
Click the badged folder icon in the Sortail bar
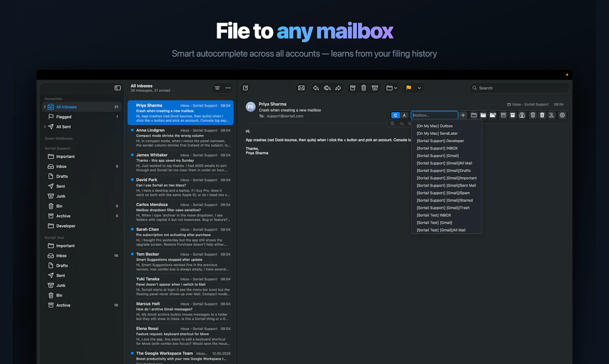pyautogui.click(x=493, y=115)
